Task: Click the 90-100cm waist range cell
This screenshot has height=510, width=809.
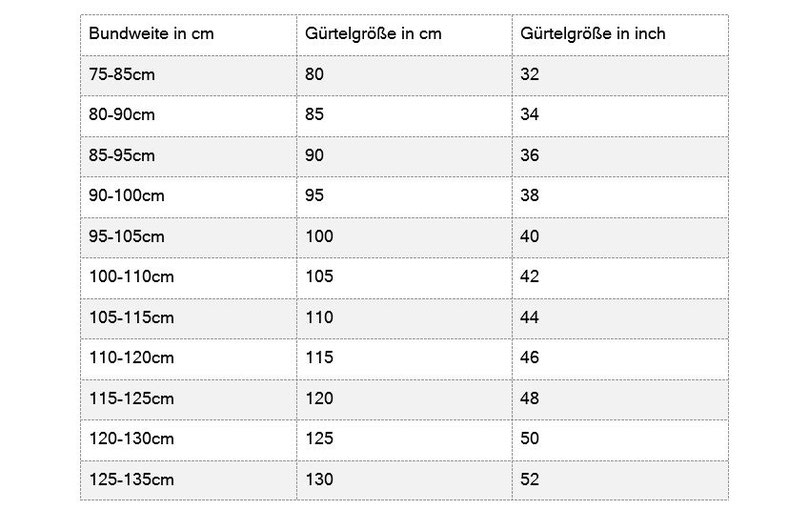Action: coord(125,196)
